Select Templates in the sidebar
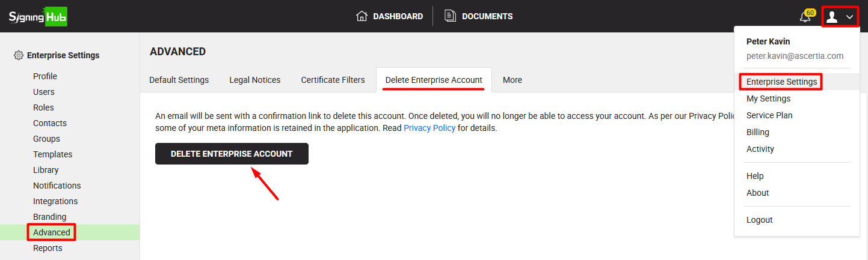The width and height of the screenshot is (868, 260). pos(52,154)
